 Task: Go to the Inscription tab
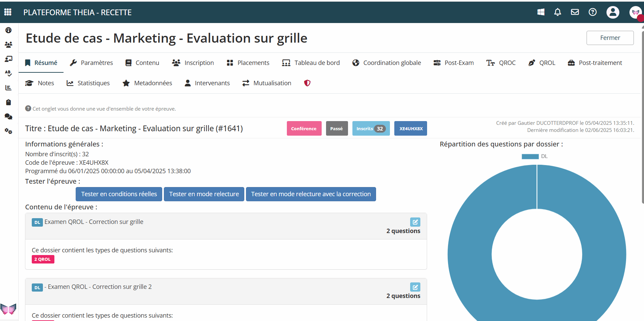coord(193,63)
